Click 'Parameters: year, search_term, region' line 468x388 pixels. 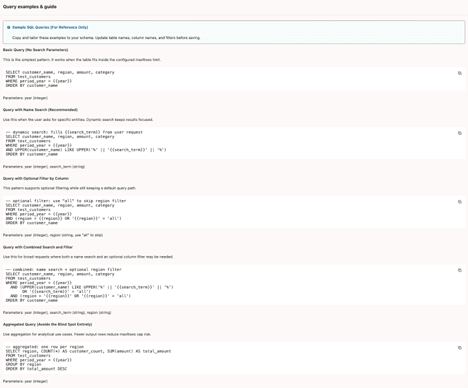pyautogui.click(x=57, y=313)
